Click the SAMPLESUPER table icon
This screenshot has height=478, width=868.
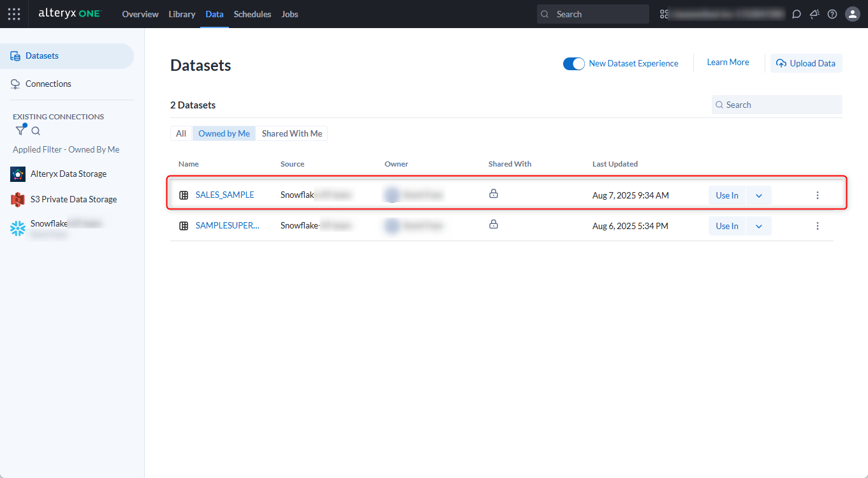tap(184, 226)
